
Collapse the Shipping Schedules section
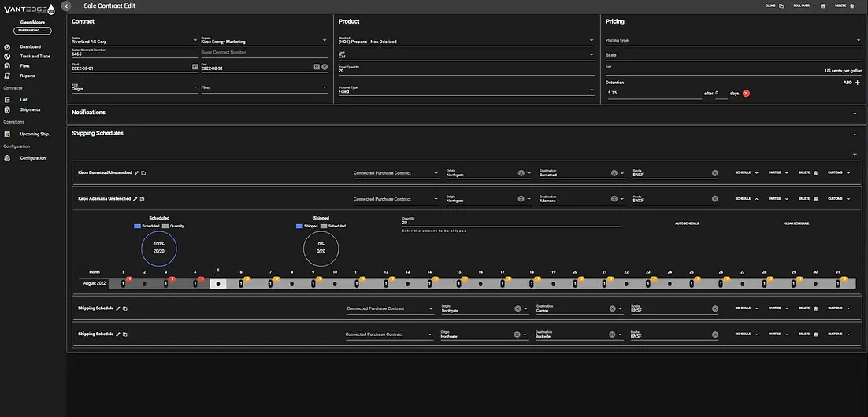coord(855,134)
